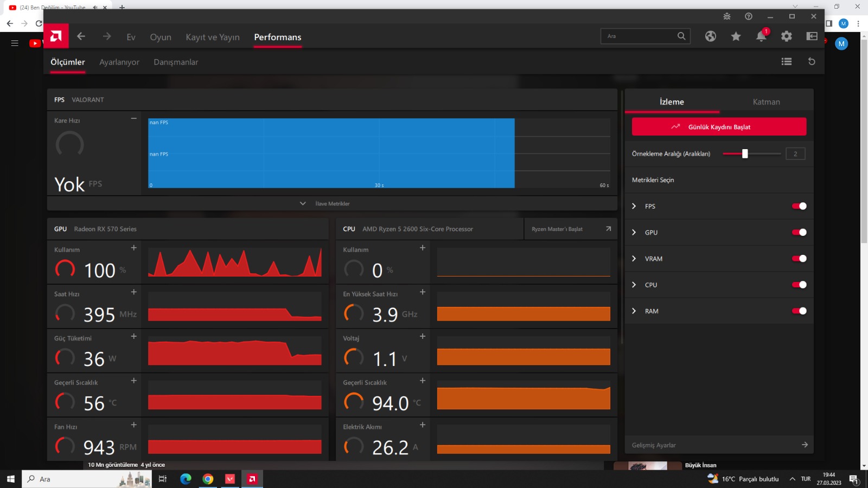Expand İlave Metrikler section
This screenshot has width=868, height=488.
332,203
